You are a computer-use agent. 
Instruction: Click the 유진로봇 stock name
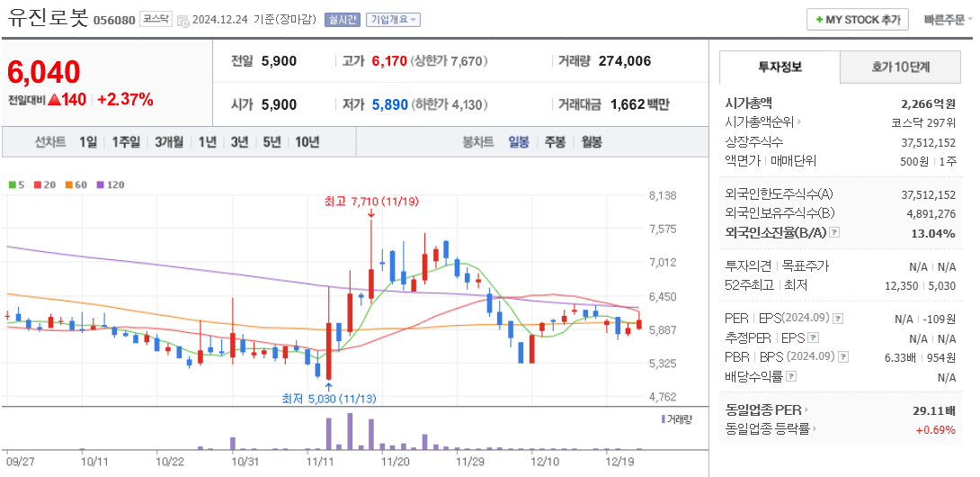click(x=49, y=17)
